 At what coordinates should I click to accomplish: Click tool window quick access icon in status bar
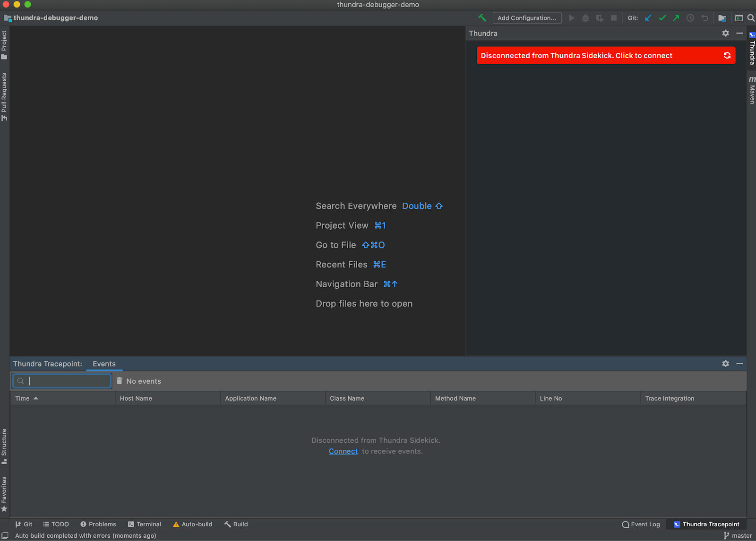click(x=5, y=535)
